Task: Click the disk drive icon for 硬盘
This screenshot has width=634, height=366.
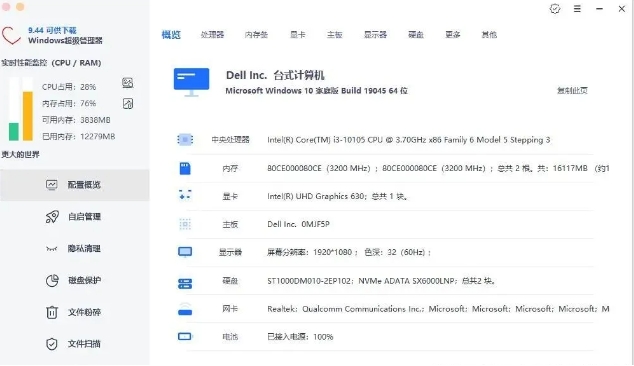Action: 185,283
